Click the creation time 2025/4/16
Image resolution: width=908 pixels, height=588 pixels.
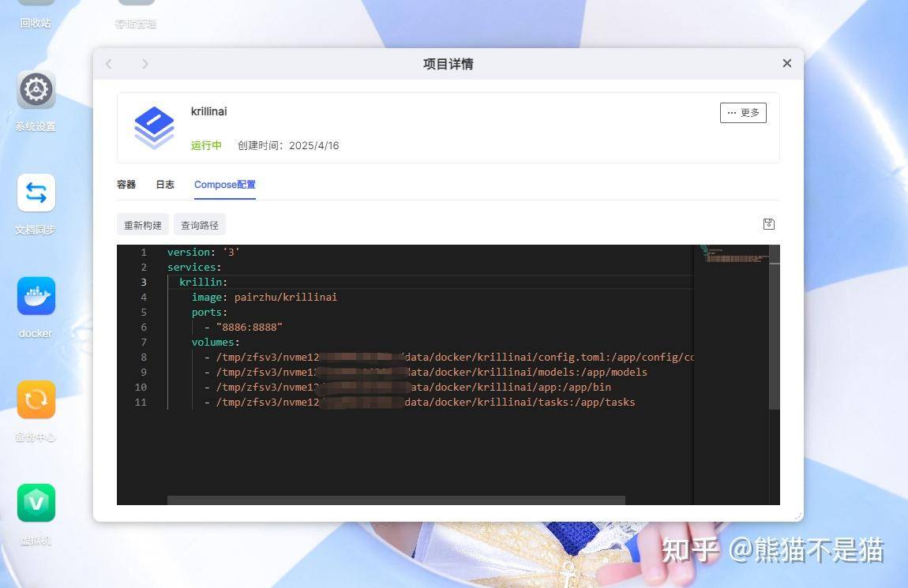[288, 145]
